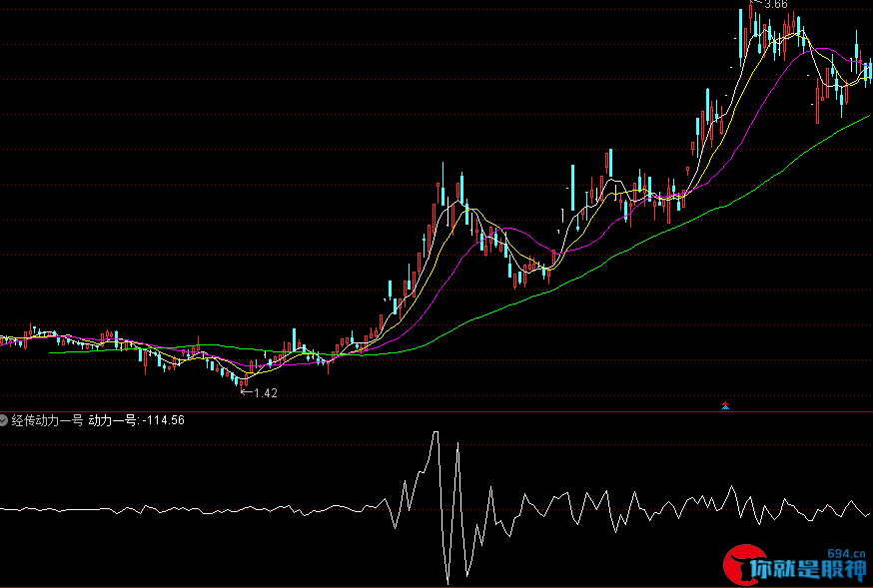Click the 经传动力一号 indicator name
The width and height of the screenshot is (873, 588).
(47, 420)
